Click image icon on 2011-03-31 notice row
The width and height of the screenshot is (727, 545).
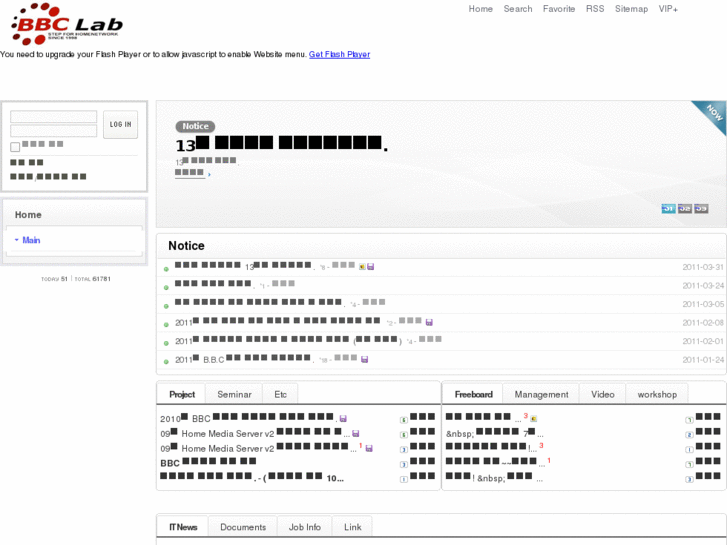(x=363, y=267)
